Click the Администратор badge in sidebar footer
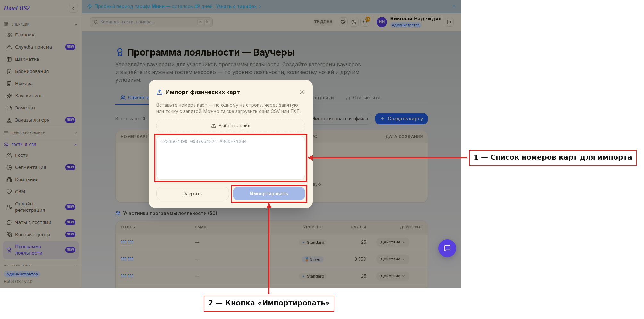This screenshot has height=319, width=644. point(22,274)
